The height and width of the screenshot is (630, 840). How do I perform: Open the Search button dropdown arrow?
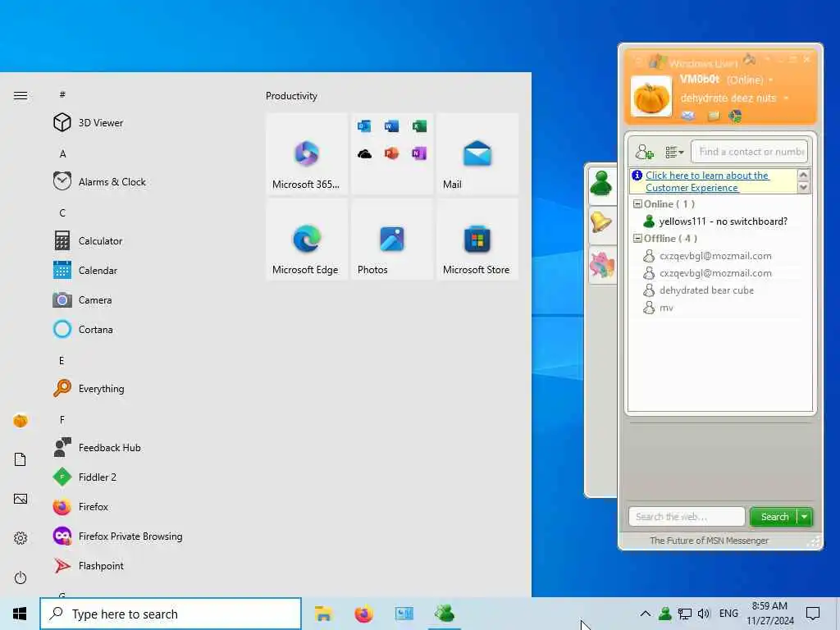(x=805, y=517)
